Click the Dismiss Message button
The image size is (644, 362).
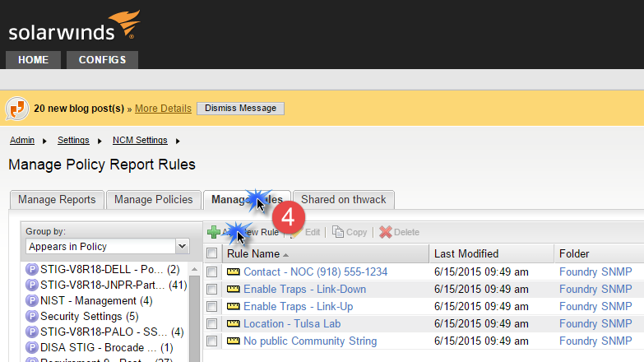(x=241, y=109)
